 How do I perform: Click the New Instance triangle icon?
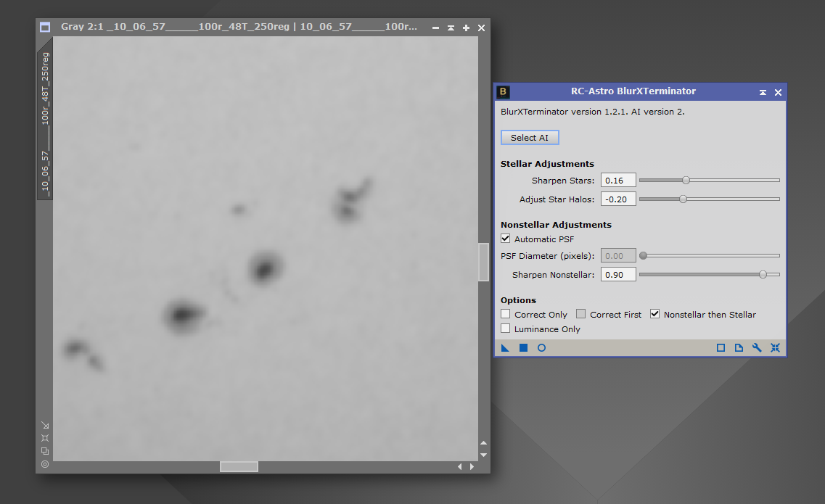(x=506, y=348)
